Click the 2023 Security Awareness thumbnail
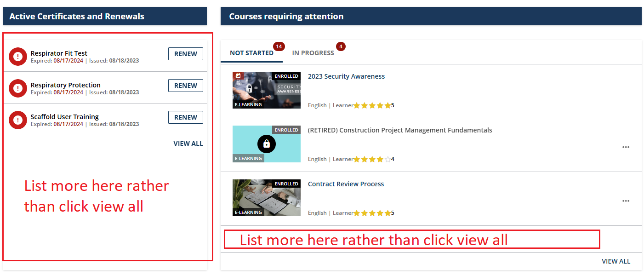The width and height of the screenshot is (644, 276). pyautogui.click(x=267, y=90)
